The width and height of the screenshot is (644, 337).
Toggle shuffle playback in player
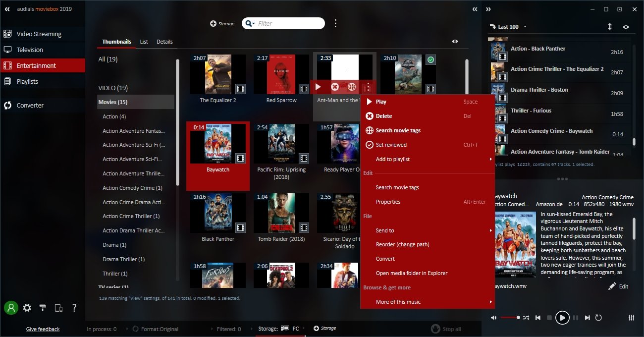(x=526, y=318)
